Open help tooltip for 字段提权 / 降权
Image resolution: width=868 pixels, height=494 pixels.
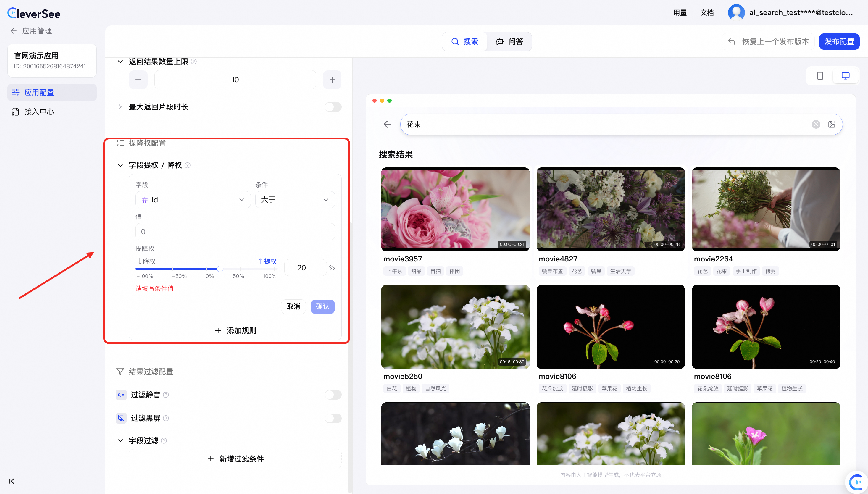pos(188,165)
